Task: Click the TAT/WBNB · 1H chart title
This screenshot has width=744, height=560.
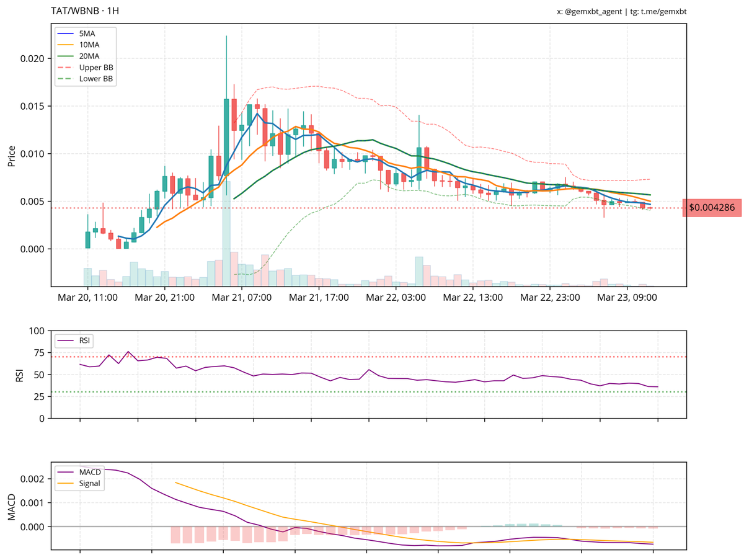Action: pyautogui.click(x=84, y=11)
